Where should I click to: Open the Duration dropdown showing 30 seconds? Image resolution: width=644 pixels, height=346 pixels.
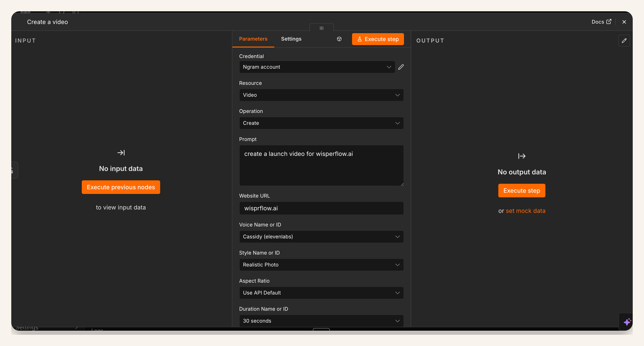pos(321,321)
